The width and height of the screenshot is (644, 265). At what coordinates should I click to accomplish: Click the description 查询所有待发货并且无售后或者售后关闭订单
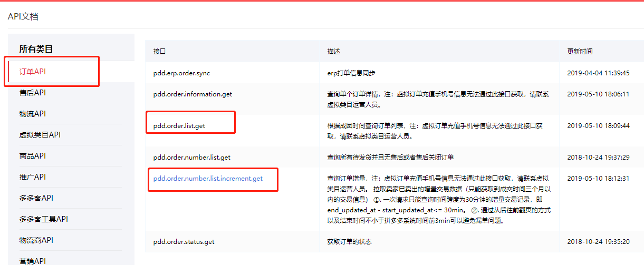click(391, 158)
